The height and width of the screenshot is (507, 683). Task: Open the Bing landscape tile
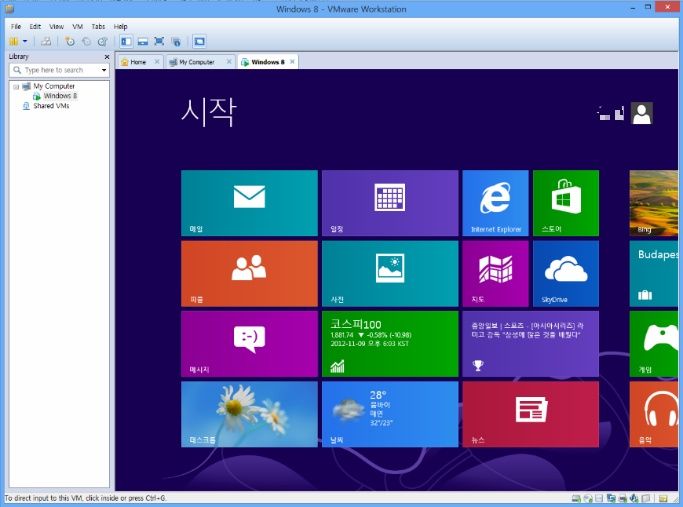654,203
